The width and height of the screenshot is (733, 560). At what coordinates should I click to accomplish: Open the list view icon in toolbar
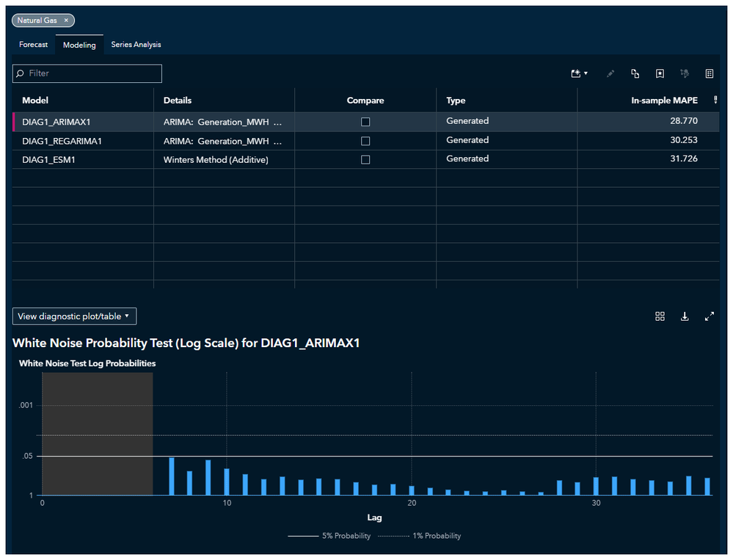710,73
